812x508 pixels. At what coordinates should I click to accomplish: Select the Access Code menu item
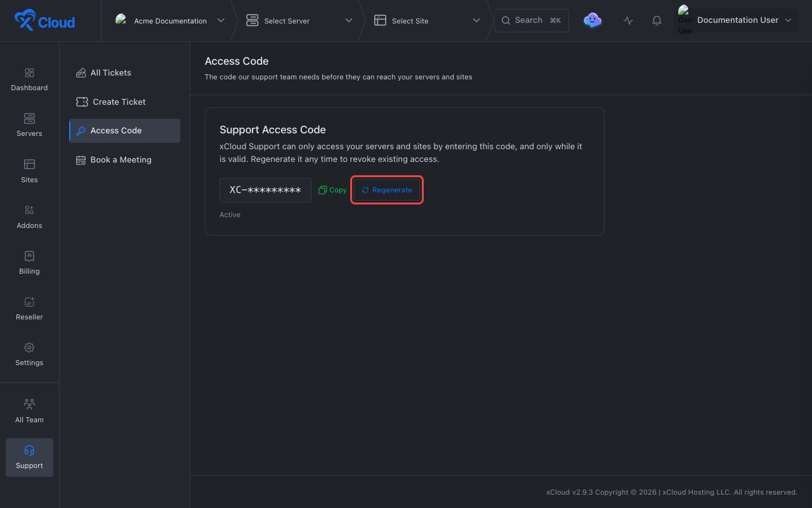click(x=124, y=131)
